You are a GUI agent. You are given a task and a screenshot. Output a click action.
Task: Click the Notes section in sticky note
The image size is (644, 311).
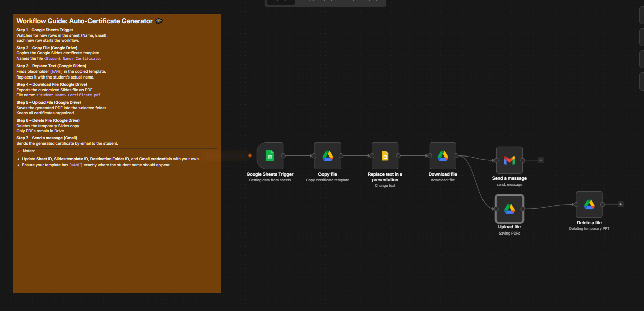(26, 151)
